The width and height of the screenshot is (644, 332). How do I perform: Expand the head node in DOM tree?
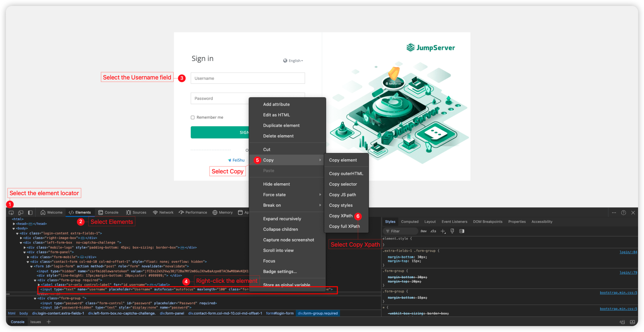point(14,224)
